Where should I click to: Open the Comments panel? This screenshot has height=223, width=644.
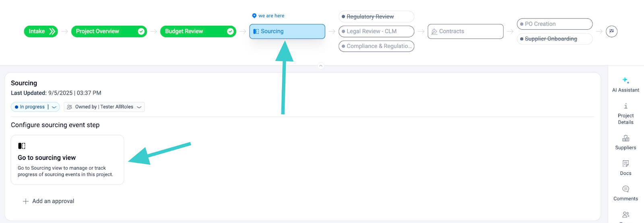point(625,193)
